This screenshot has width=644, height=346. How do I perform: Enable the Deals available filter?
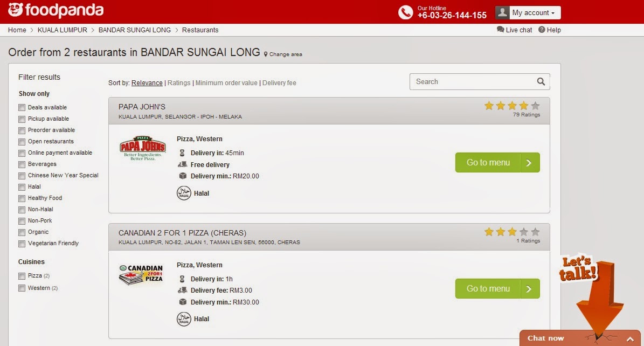point(22,108)
